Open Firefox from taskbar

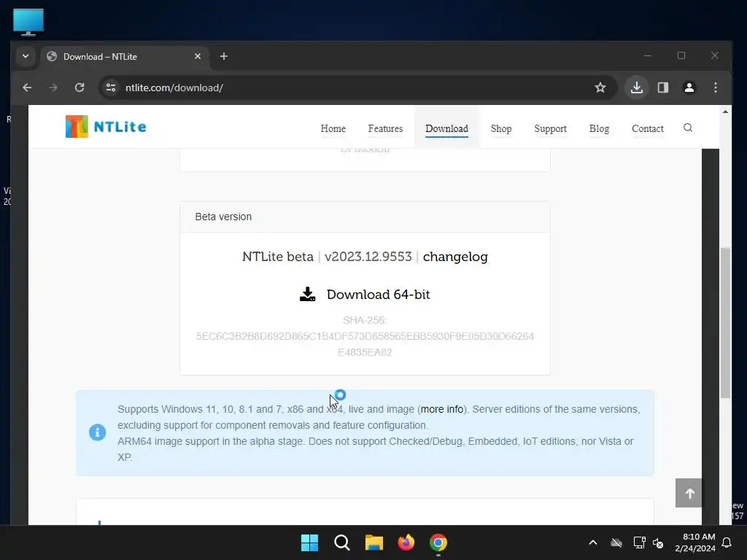406,542
